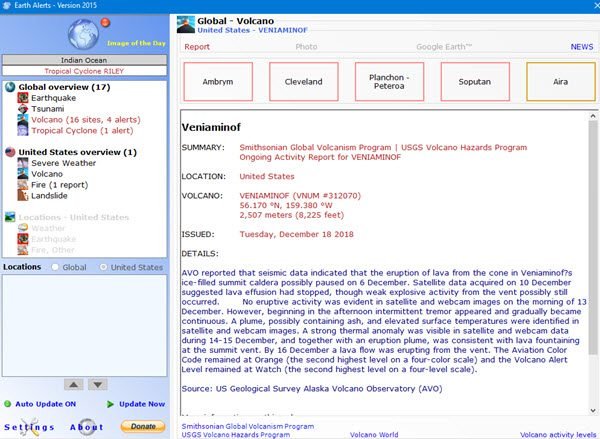
Task: Click Update Now
Action: coord(142,404)
